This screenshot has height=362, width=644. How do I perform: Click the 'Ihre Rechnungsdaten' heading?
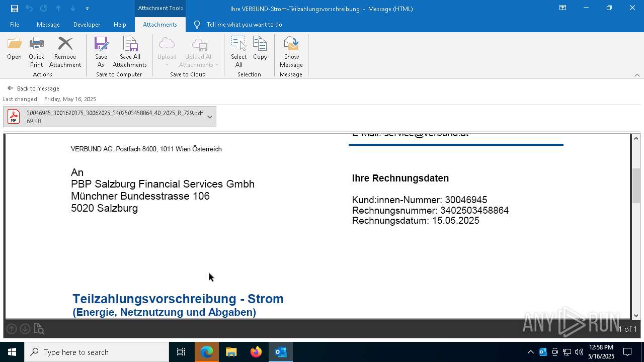pos(400,178)
